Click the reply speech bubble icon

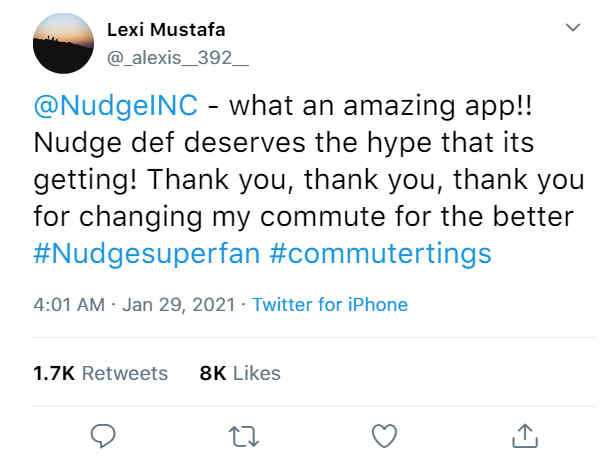pos(103,436)
